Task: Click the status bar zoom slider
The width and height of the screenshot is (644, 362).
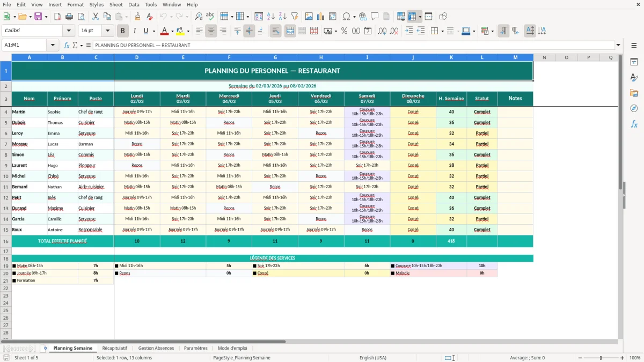Action: click(x=601, y=358)
